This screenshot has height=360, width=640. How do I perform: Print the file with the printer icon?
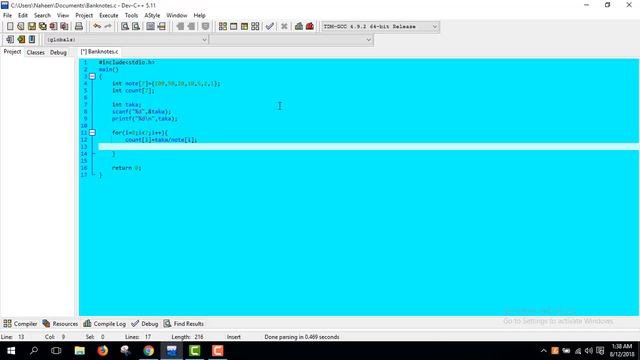(x=79, y=27)
